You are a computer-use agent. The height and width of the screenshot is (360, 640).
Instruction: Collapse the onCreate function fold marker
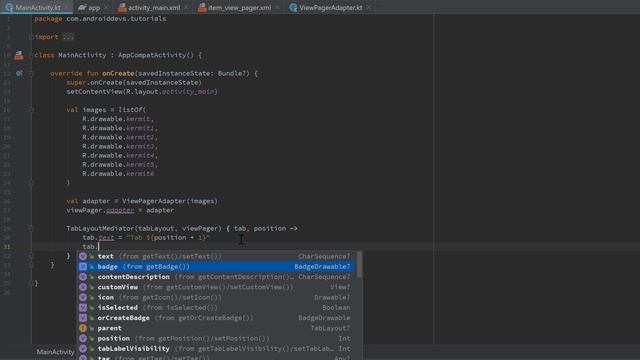pos(31,73)
